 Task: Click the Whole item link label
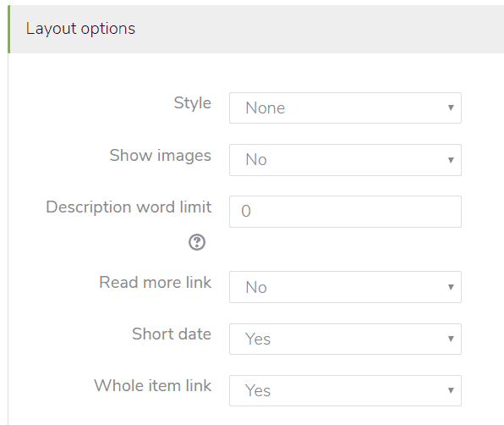tap(153, 386)
